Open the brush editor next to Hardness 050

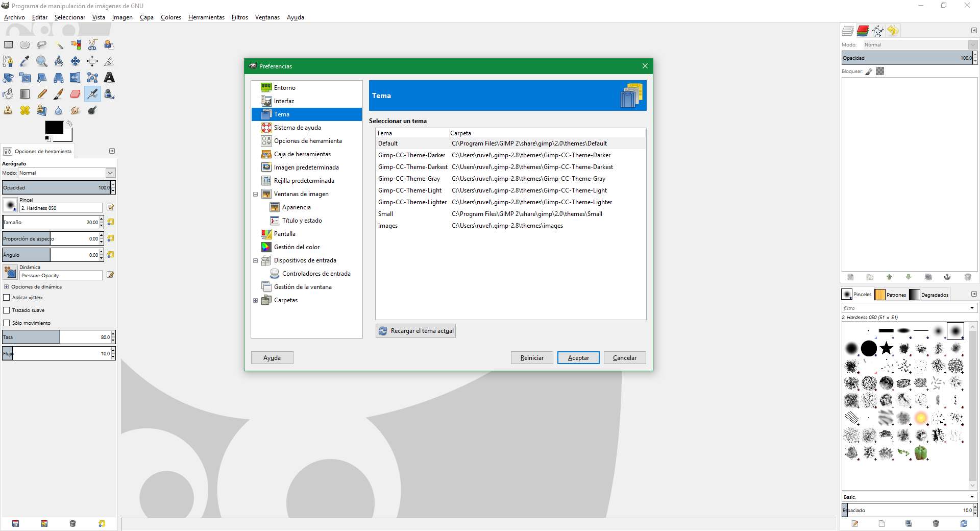(x=110, y=207)
